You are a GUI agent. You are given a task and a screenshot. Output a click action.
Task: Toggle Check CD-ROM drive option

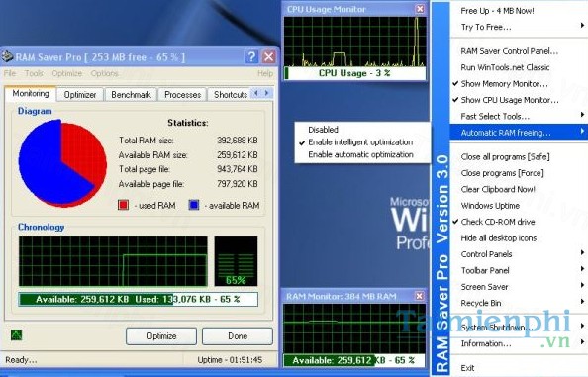click(519, 222)
